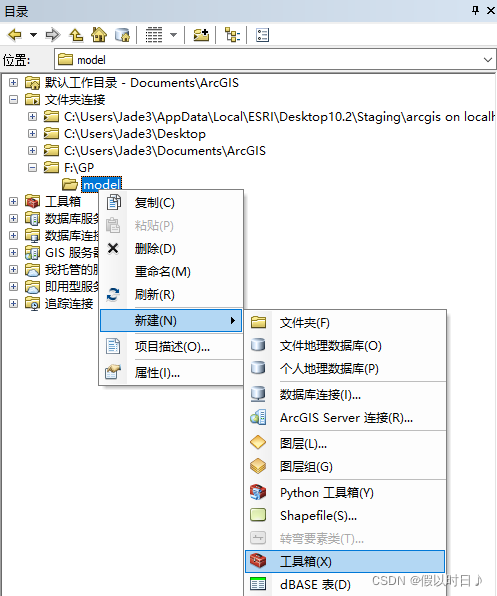
Task: Select the 默认工作目录 tree item
Action: click(142, 82)
